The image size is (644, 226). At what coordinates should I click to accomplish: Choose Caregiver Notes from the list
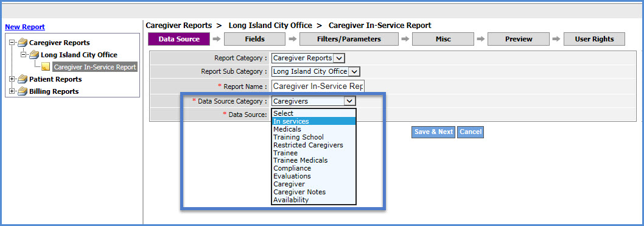(314, 191)
